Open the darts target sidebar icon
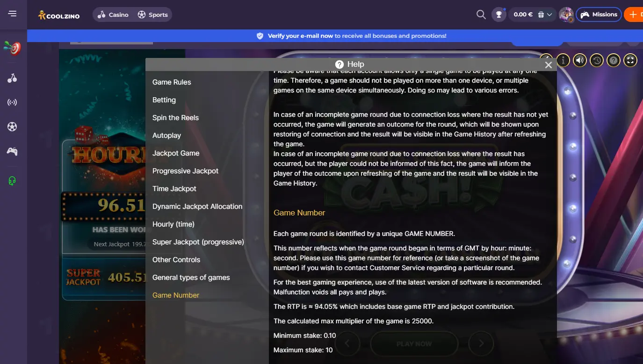 (x=12, y=48)
